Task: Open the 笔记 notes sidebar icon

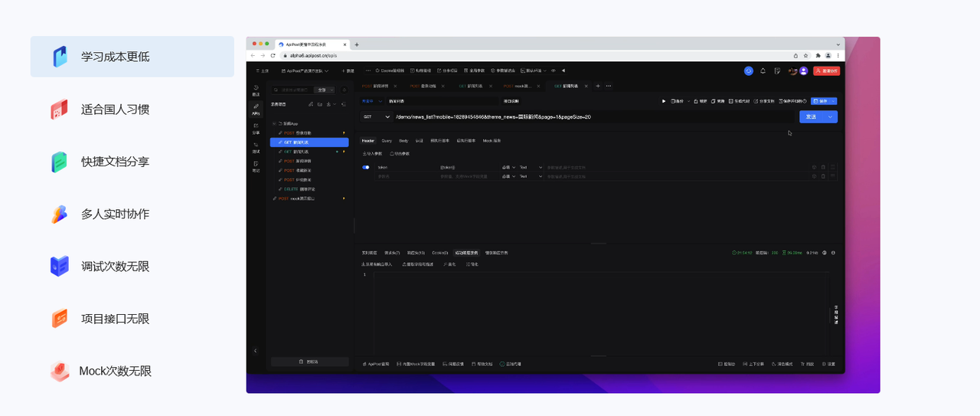Action: coord(256,166)
